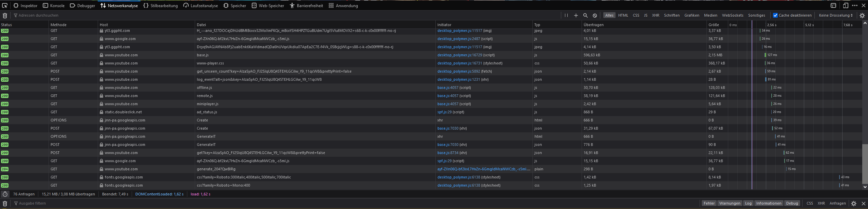Select the www-player.css request row

pos(431,63)
